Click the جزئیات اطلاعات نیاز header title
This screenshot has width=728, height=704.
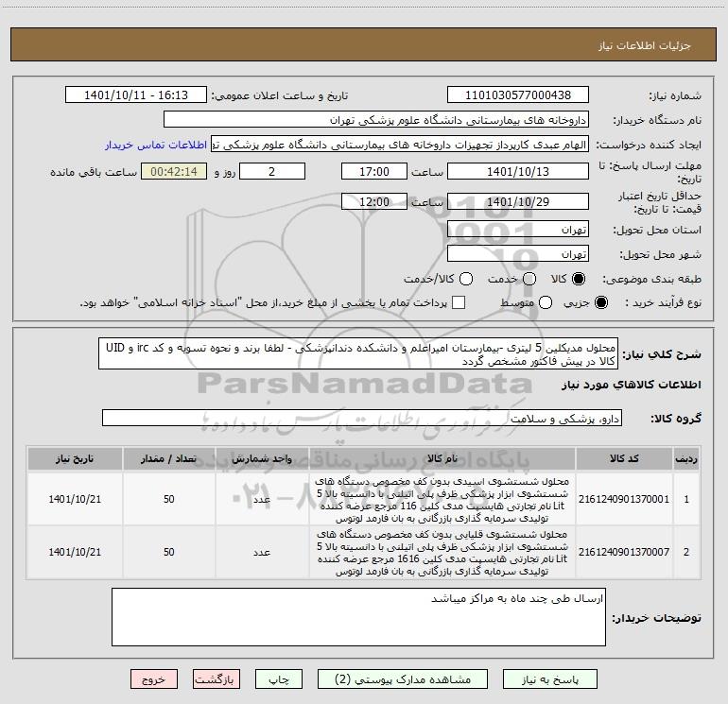645,45
